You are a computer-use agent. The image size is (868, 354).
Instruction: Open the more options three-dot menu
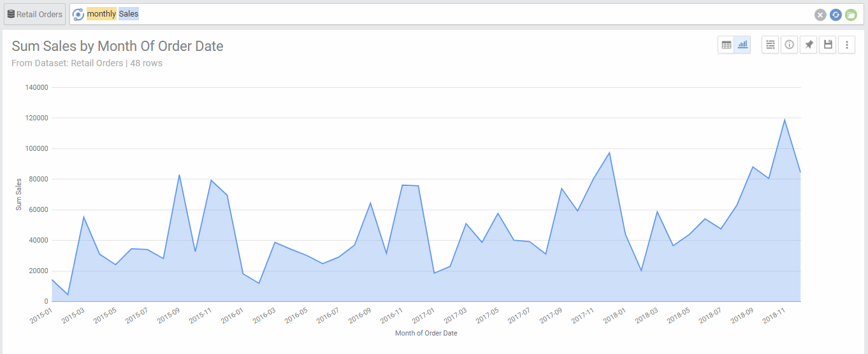[x=846, y=45]
